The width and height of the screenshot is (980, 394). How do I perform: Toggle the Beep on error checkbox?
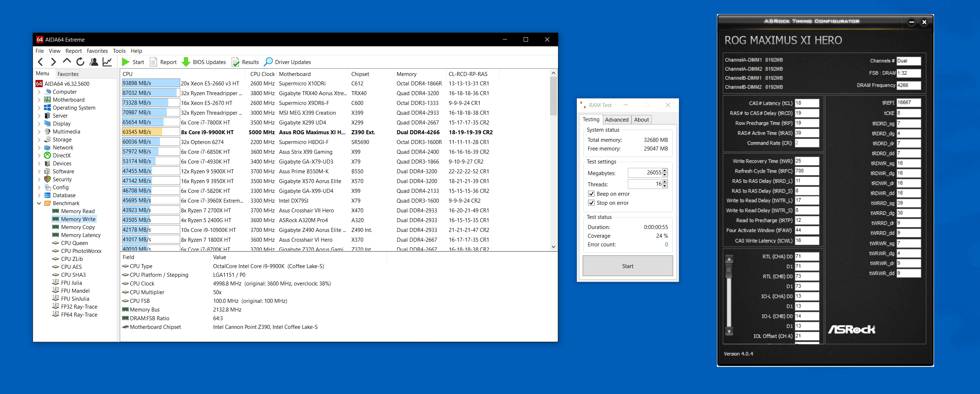(591, 194)
